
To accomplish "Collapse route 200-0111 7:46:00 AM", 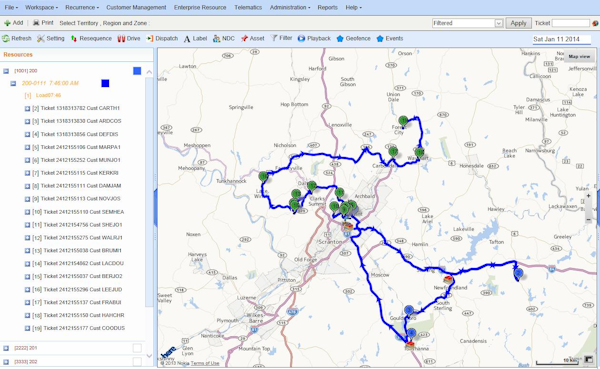I will (13, 83).
